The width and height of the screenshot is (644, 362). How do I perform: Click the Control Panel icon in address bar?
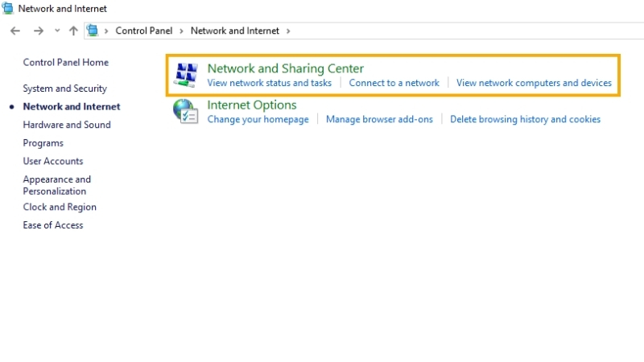point(93,31)
